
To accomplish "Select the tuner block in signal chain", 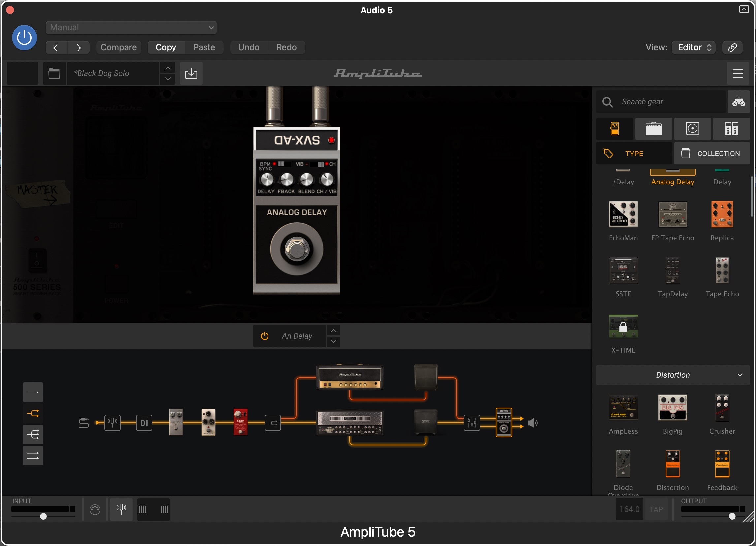I will 112,423.
